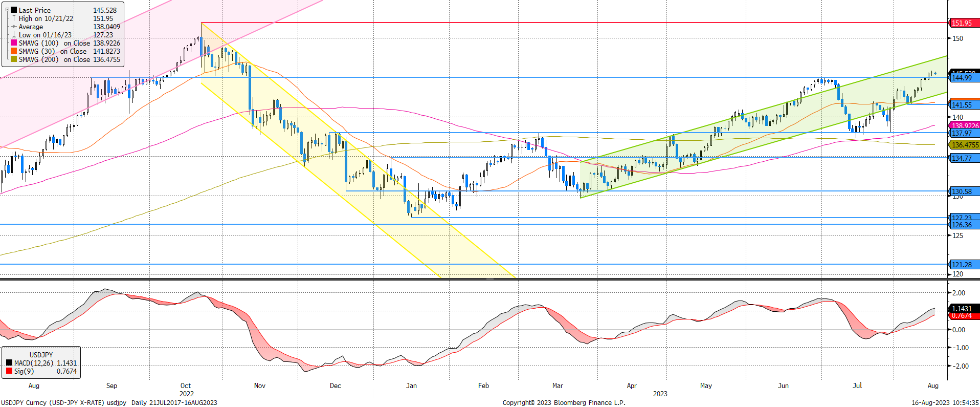Select the 141.55 horizontal level tag
Image resolution: width=980 pixels, height=407 pixels.
pyautogui.click(x=964, y=105)
